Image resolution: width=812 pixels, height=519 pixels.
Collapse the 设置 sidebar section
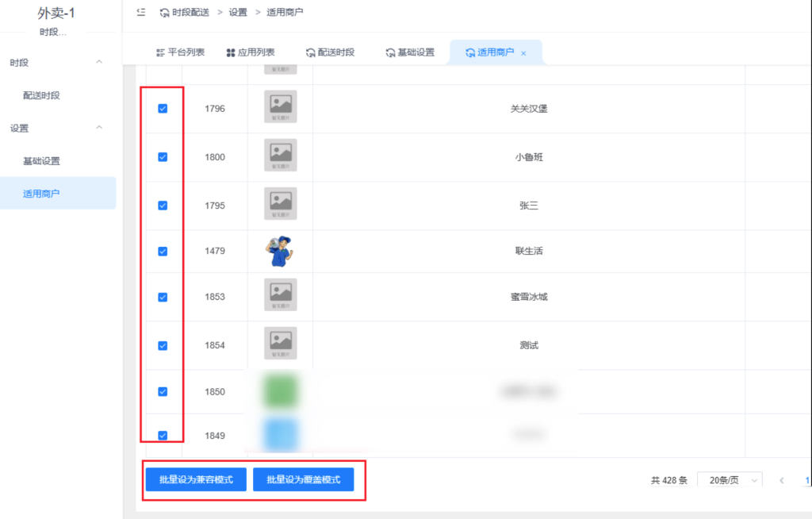coord(99,128)
